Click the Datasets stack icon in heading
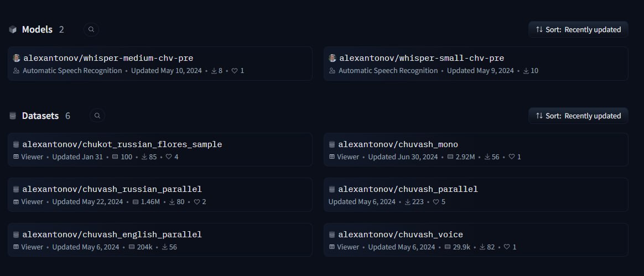Viewport: 644px width, 276px height. coord(13,116)
